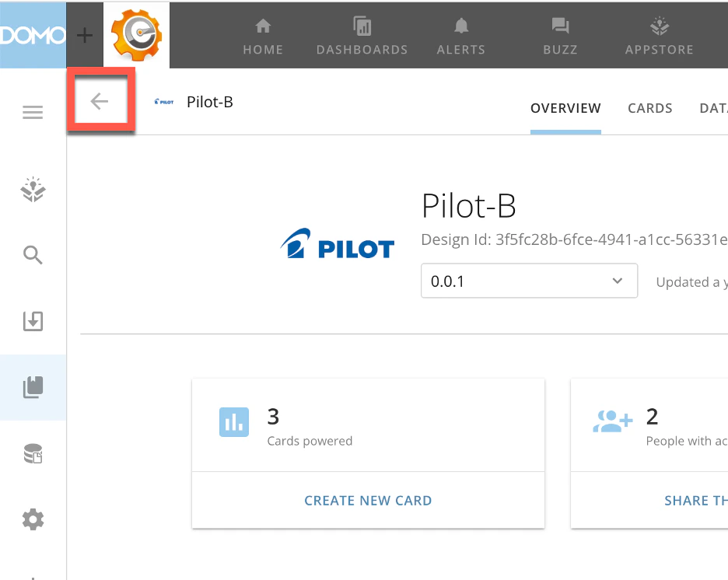The height and width of the screenshot is (580, 728).
Task: Open Alerts in the top navigation
Action: point(461,37)
